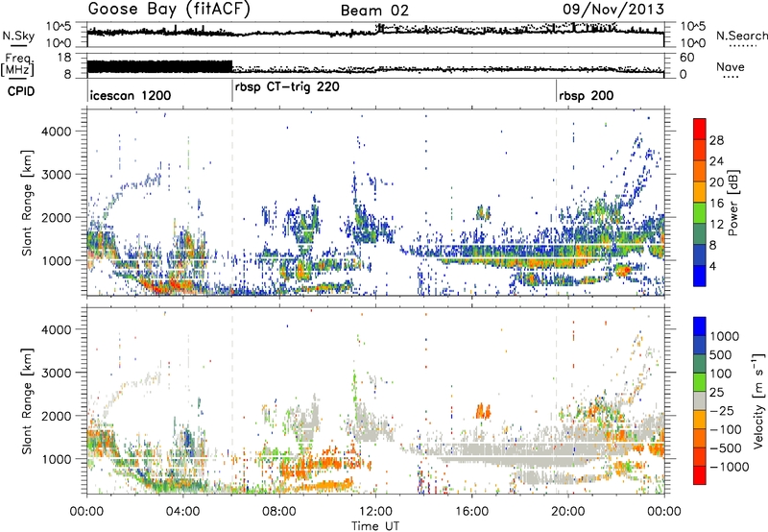This screenshot has height=532, width=768.
Task: Click the 'Beam 02' label
Action: 374,11
